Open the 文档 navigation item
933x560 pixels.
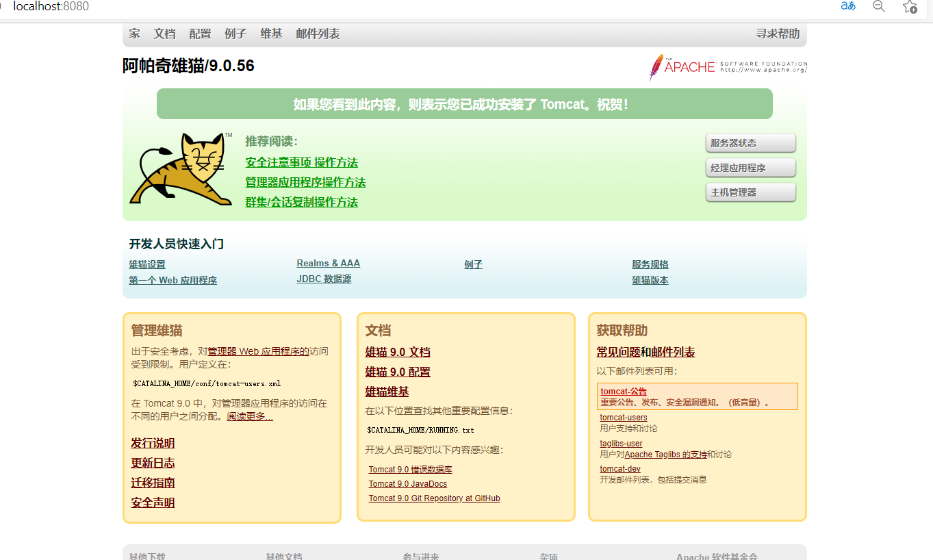click(165, 34)
